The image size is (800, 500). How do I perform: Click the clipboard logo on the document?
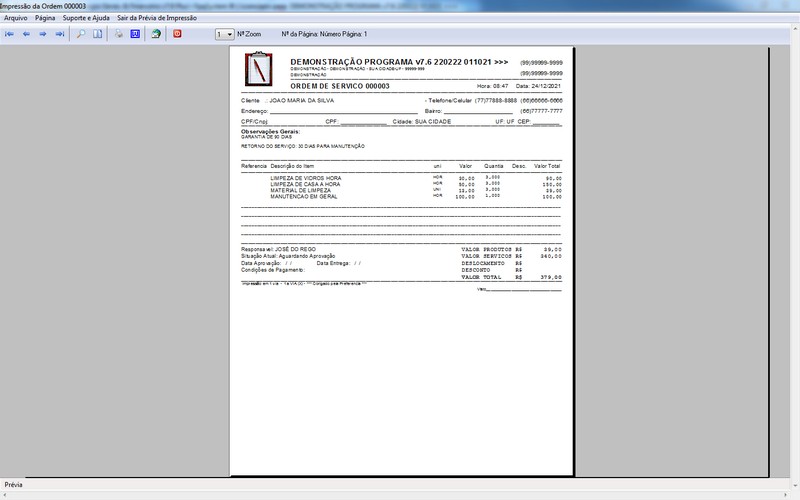pos(259,69)
